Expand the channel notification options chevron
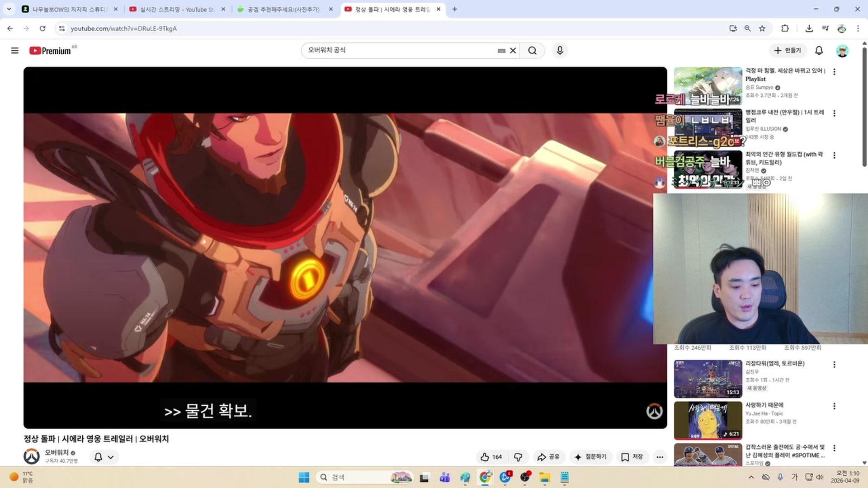The width and height of the screenshot is (868, 488). tap(110, 457)
